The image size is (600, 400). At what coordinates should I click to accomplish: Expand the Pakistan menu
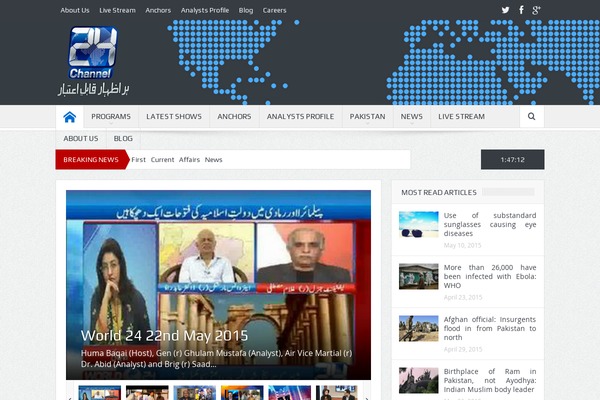[x=367, y=117]
